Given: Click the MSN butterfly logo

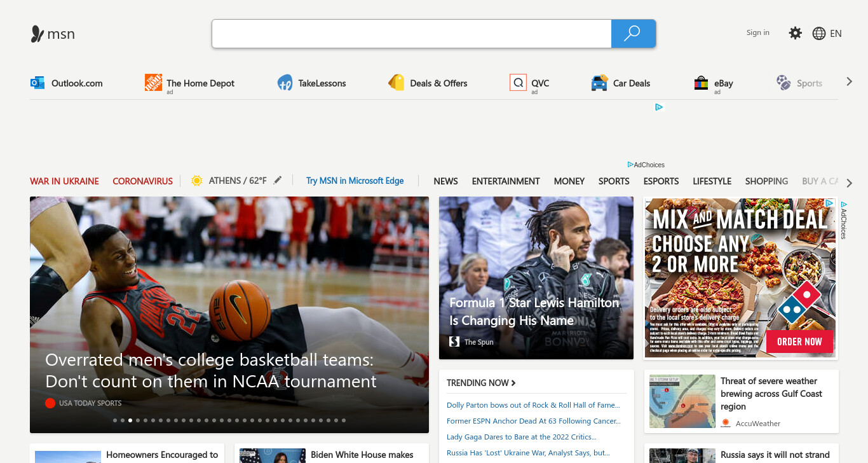Looking at the screenshot, I should pyautogui.click(x=37, y=34).
